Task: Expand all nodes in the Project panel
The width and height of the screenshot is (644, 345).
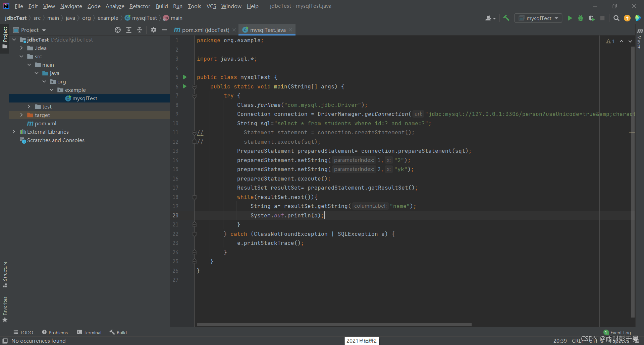Action: coord(129,30)
